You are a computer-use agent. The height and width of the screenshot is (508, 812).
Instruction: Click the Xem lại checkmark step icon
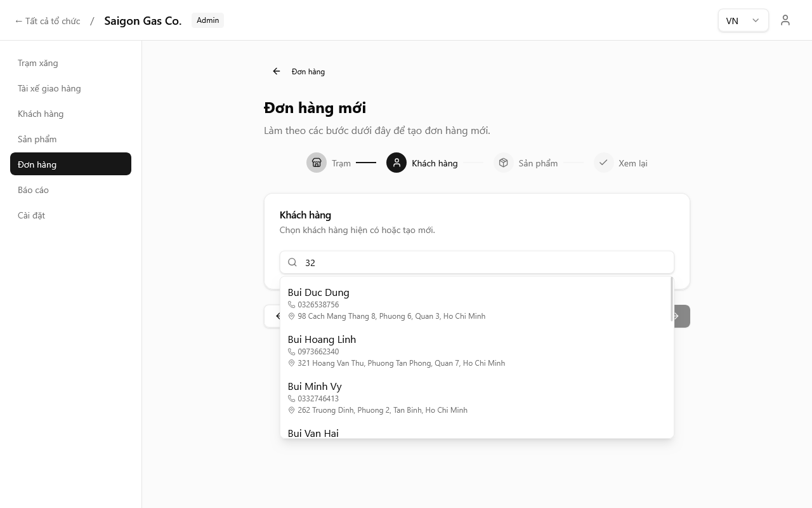pyautogui.click(x=603, y=163)
